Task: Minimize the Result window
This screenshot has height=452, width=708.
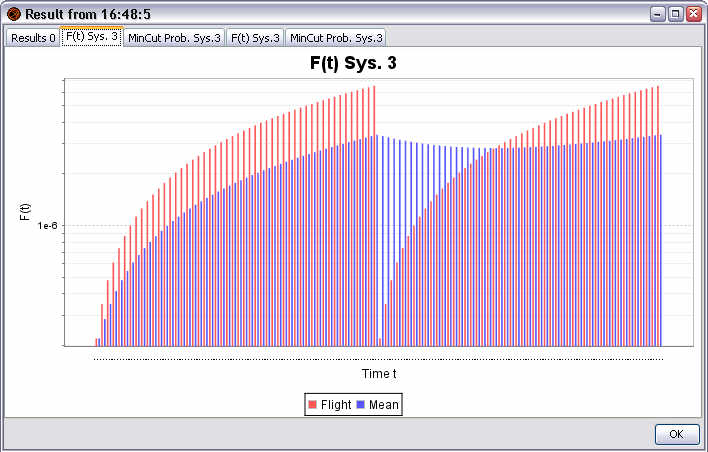Action: (658, 14)
